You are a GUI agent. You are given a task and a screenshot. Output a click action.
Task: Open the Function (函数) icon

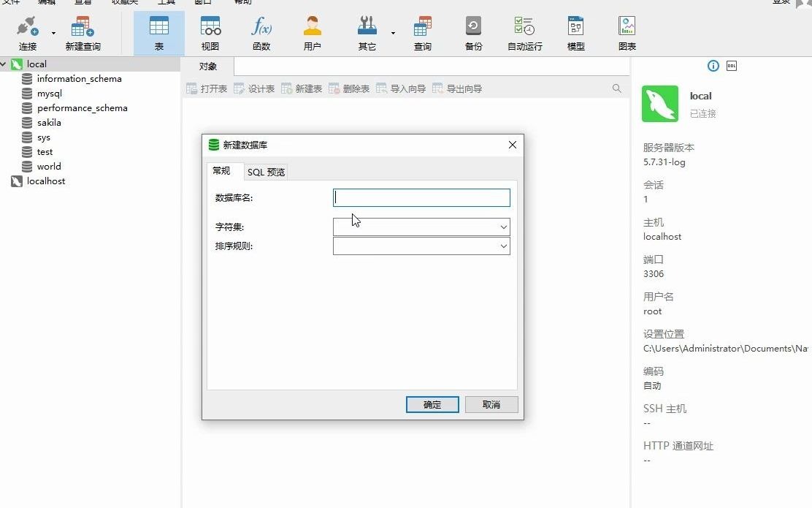click(261, 33)
